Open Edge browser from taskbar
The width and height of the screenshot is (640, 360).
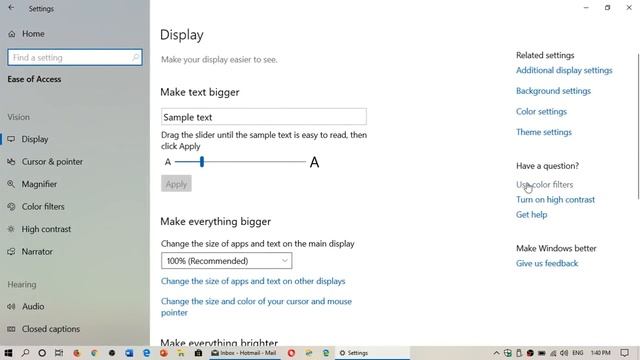(146, 353)
